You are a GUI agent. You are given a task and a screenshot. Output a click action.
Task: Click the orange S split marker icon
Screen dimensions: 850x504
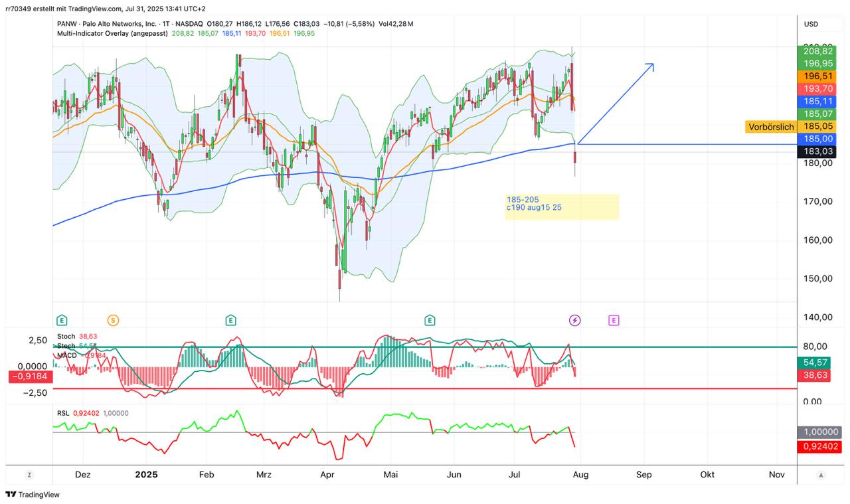pos(114,321)
